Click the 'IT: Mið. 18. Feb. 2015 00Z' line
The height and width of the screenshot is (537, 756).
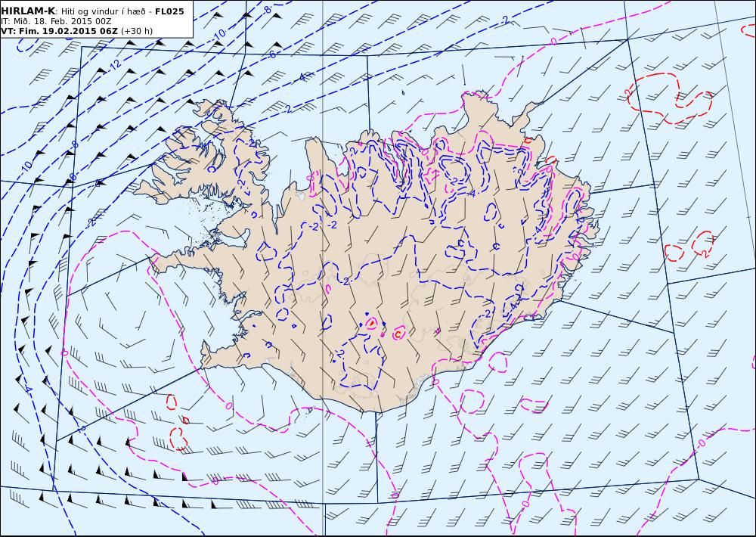pyautogui.click(x=56, y=21)
